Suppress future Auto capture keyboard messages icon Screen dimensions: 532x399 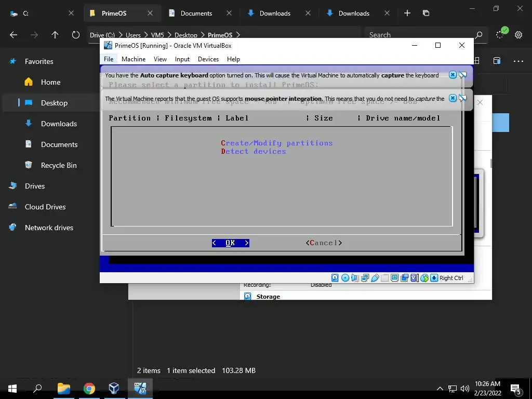tap(462, 75)
